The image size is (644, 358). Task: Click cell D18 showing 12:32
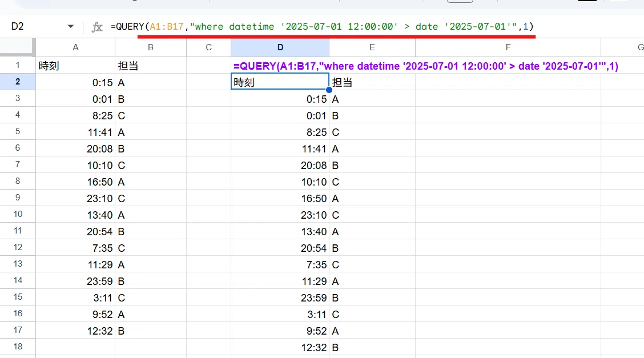(x=280, y=347)
